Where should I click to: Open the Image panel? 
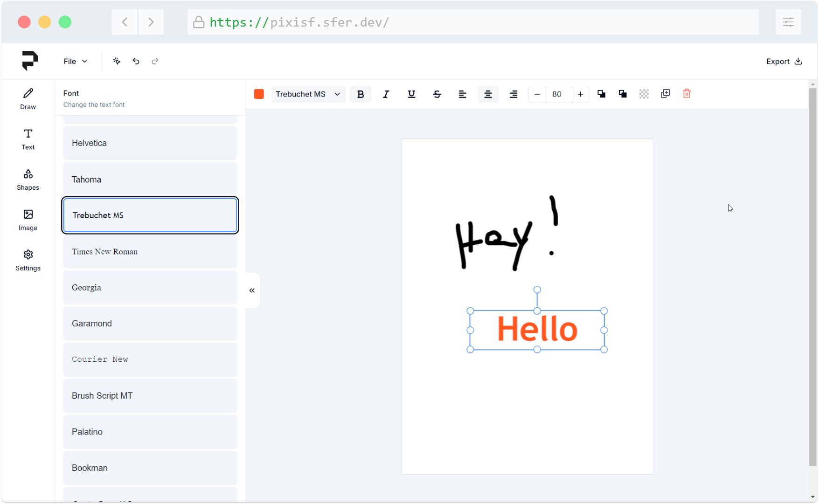pos(28,220)
